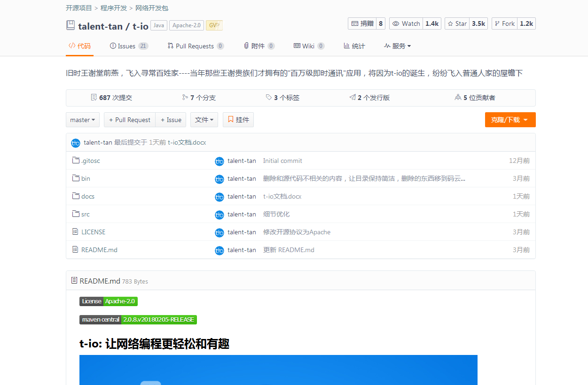Click the Apache-2.0 license tag near title
This screenshot has width=588, height=385.
point(187,25)
